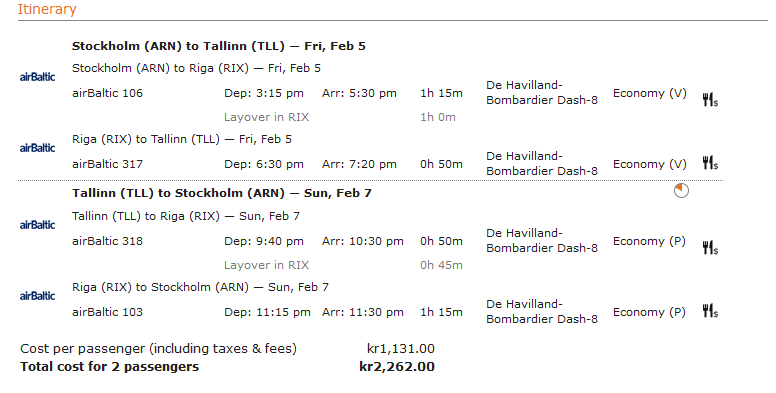Click the airBaltic 106 flight number

tap(107, 93)
